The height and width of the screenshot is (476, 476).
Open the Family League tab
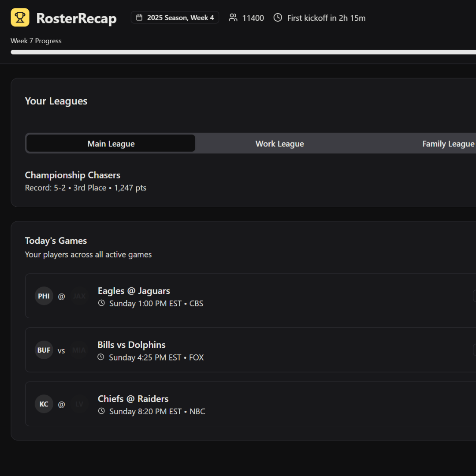pos(448,144)
